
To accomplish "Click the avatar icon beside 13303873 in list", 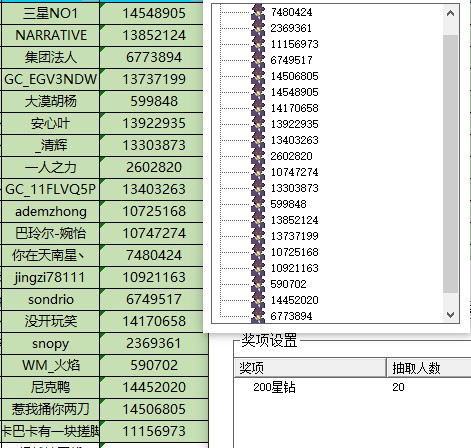I will 258,188.
